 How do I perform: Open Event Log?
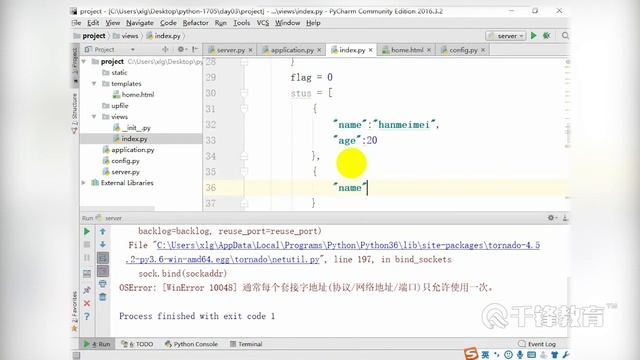[x=537, y=344]
